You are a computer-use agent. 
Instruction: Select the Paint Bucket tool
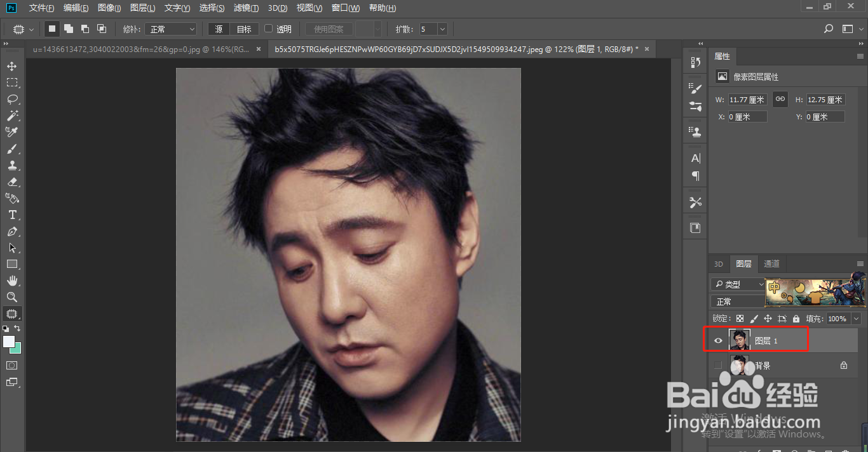coord(12,198)
